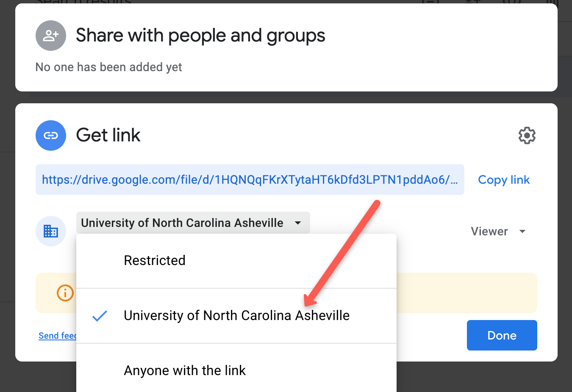Select Anyone with the link
Image resolution: width=572 pixels, height=392 pixels.
(185, 371)
